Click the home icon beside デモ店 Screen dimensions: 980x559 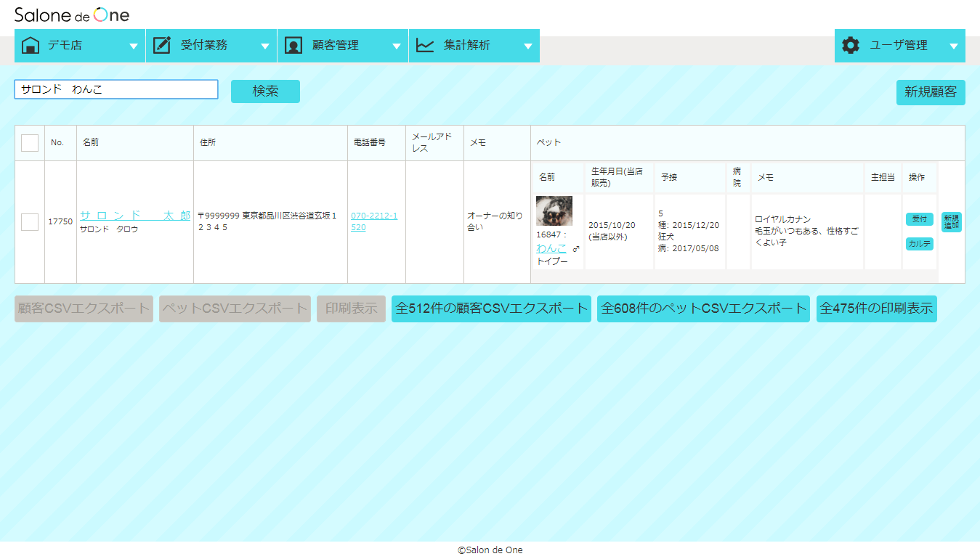click(30, 45)
